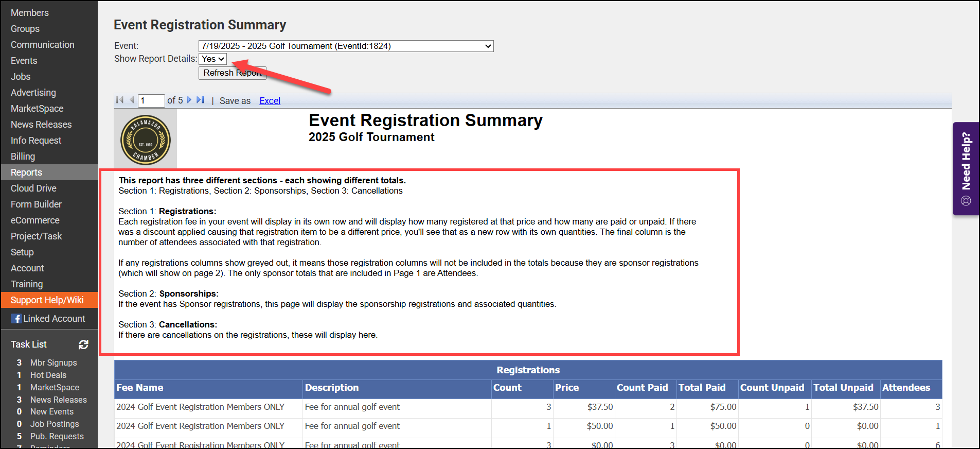Click the Facebook Linked Account icon
The image size is (980, 449).
[16, 319]
